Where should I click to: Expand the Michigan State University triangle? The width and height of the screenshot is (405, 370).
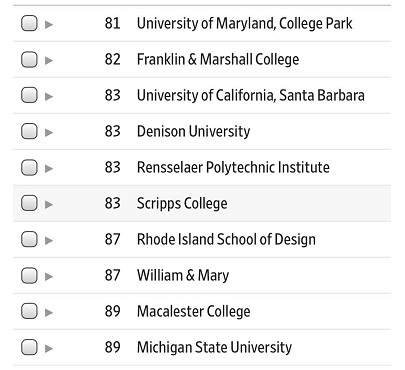pyautogui.click(x=49, y=348)
